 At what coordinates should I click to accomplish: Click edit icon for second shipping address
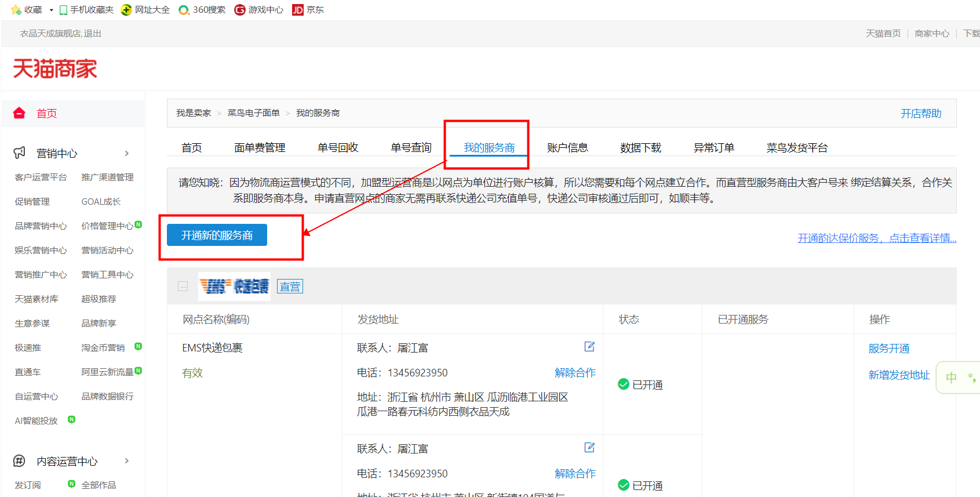point(589,448)
